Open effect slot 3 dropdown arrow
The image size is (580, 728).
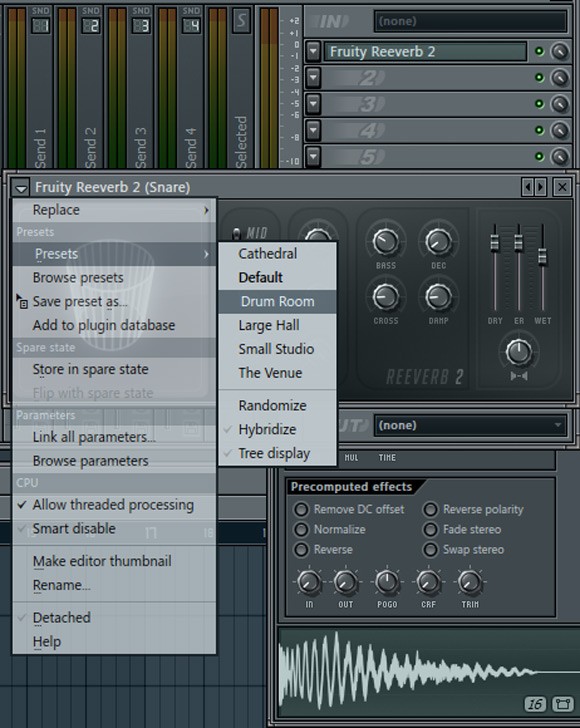tap(313, 104)
